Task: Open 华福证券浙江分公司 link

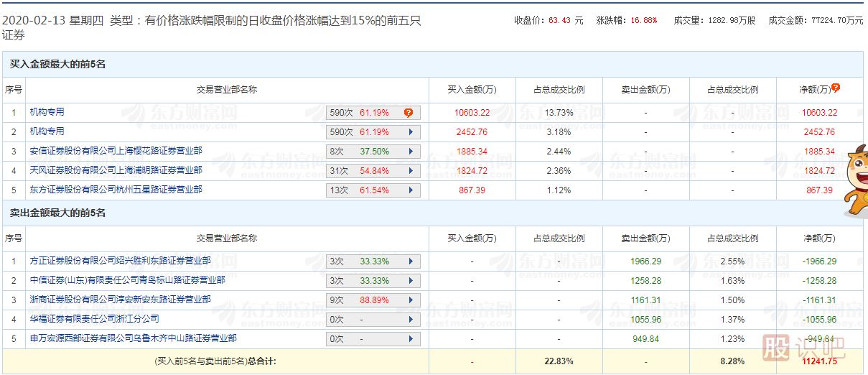Action: [x=94, y=319]
